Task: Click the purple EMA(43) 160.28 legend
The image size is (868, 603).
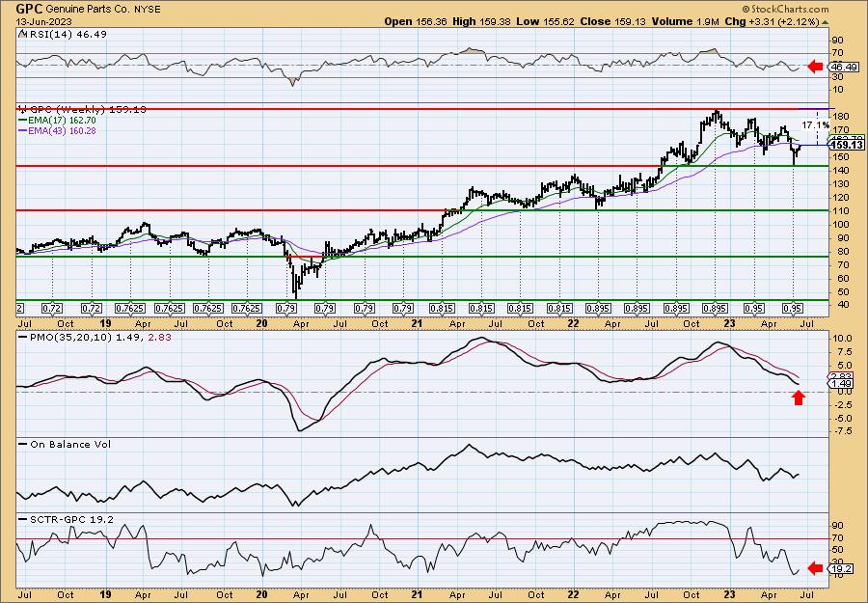Action: [57, 130]
